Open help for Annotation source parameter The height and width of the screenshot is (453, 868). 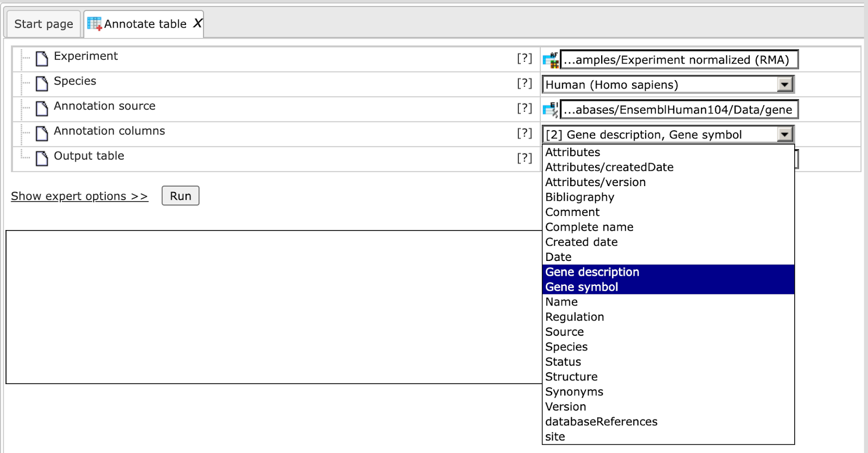[x=524, y=109]
